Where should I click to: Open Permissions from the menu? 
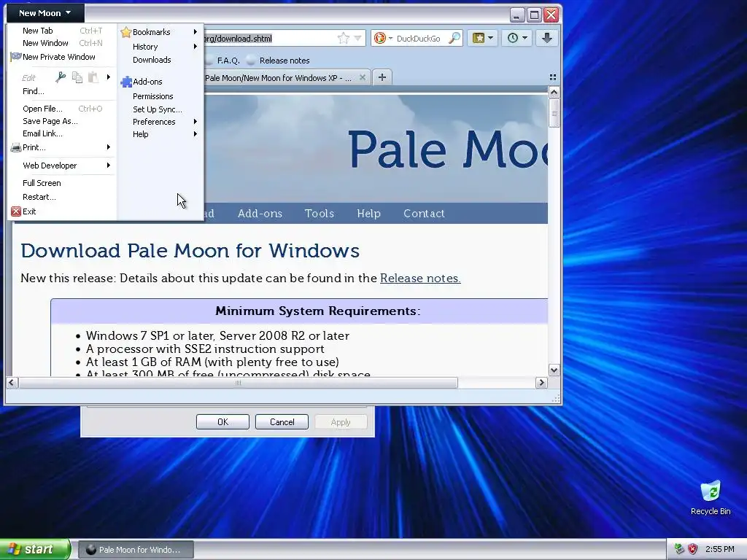(159, 96)
